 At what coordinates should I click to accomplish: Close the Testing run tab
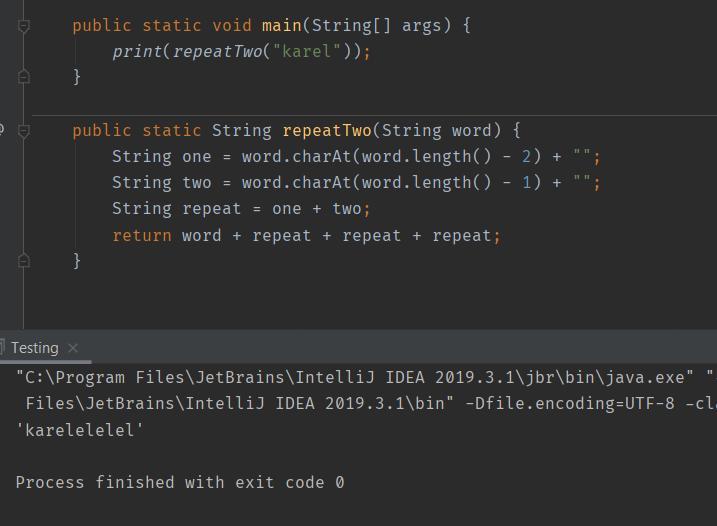pyautogui.click(x=73, y=348)
